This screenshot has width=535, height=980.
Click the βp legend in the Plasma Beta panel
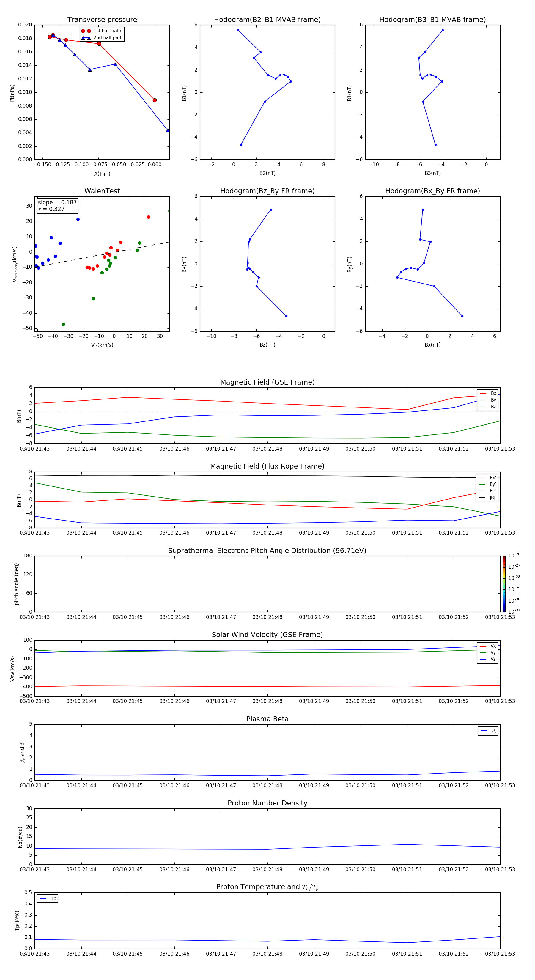[x=488, y=731]
